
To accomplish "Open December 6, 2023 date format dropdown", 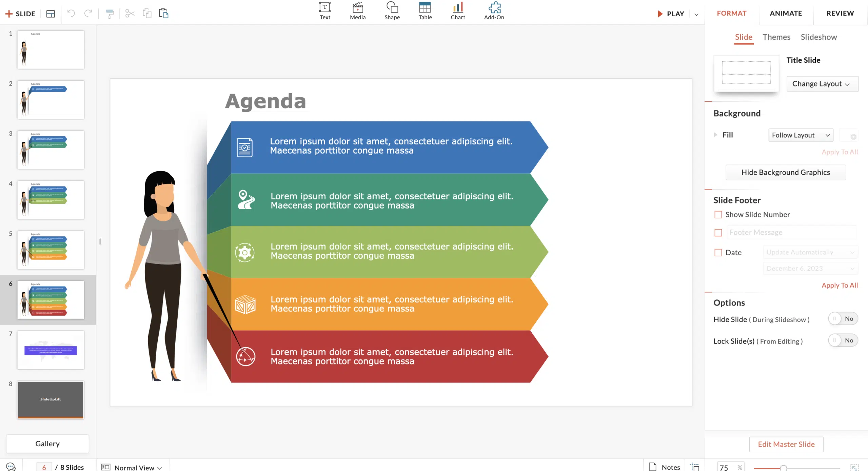I will click(x=810, y=269).
